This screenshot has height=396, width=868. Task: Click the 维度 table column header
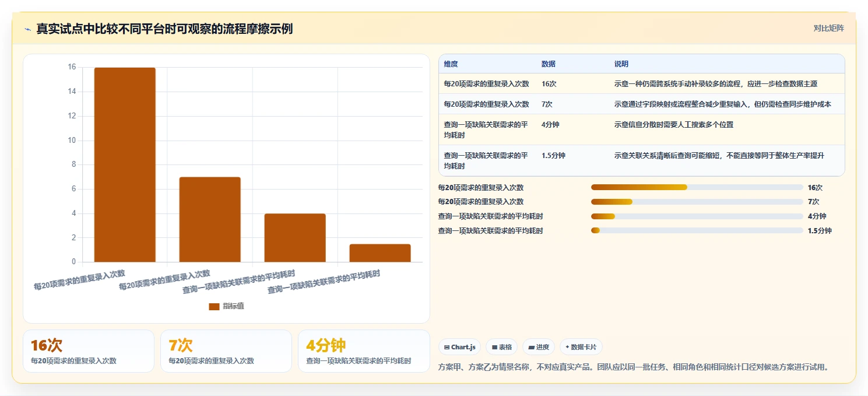tap(451, 64)
